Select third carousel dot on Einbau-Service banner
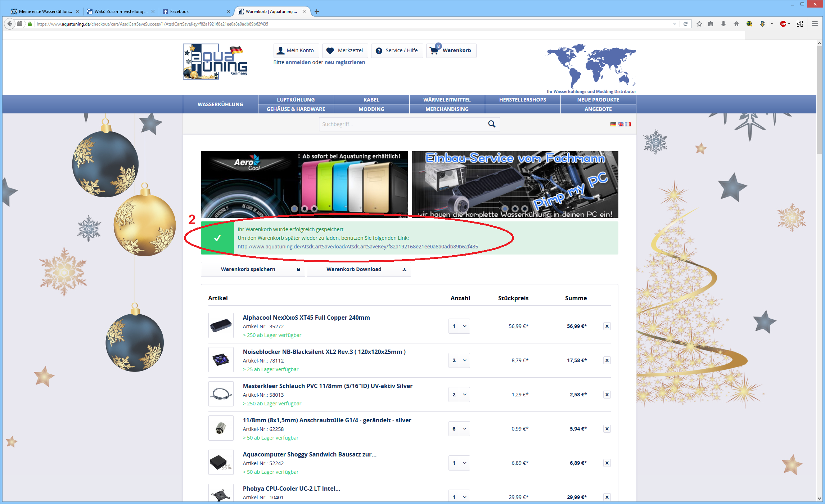The width and height of the screenshot is (825, 504). pyautogui.click(x=524, y=208)
